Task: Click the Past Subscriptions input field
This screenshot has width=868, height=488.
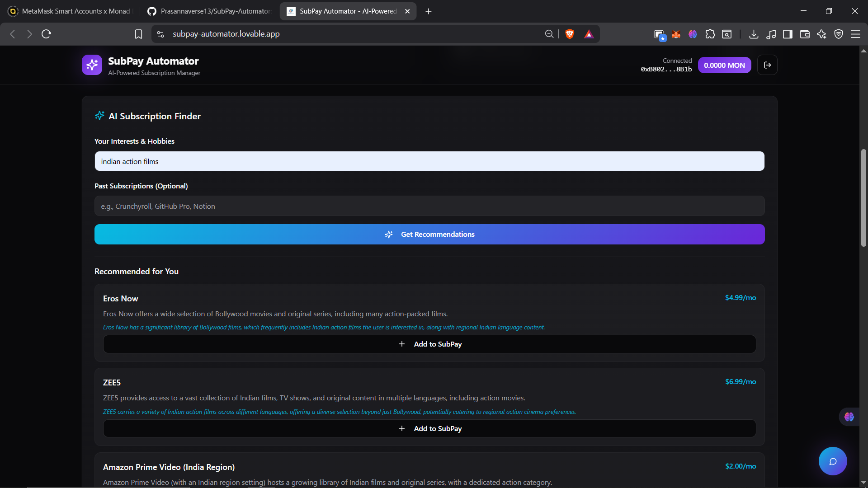Action: [429, 206]
